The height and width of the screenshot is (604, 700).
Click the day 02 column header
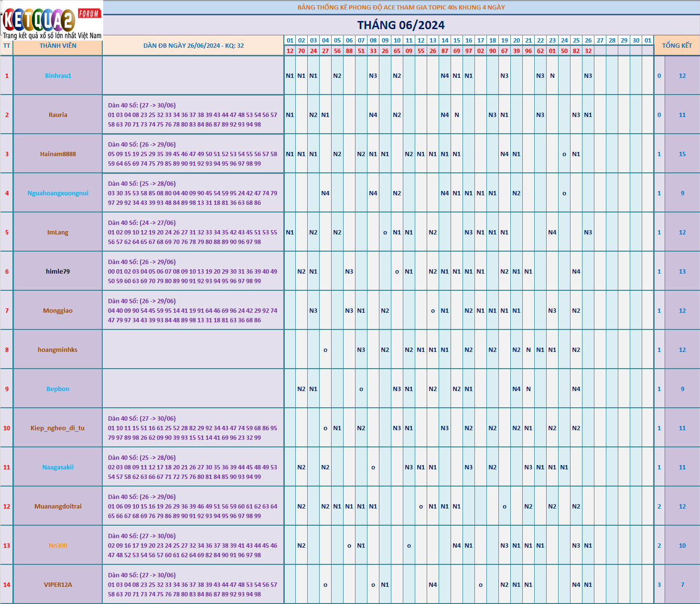coord(302,41)
